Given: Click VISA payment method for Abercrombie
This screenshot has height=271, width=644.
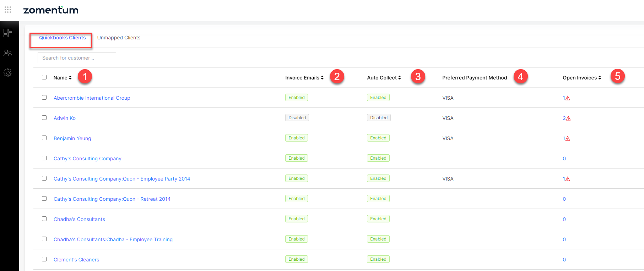Looking at the screenshot, I should click(448, 98).
